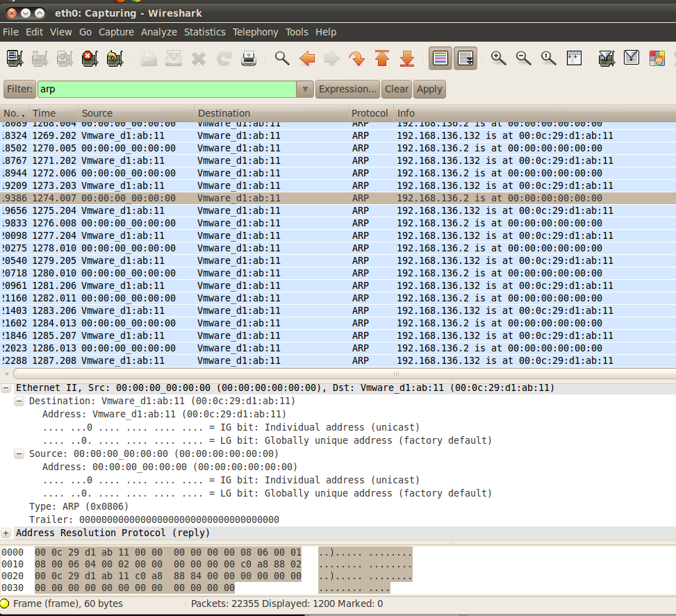Image resolution: width=676 pixels, height=616 pixels.
Task: Select packet row at time 1269.202
Action: coord(338,136)
